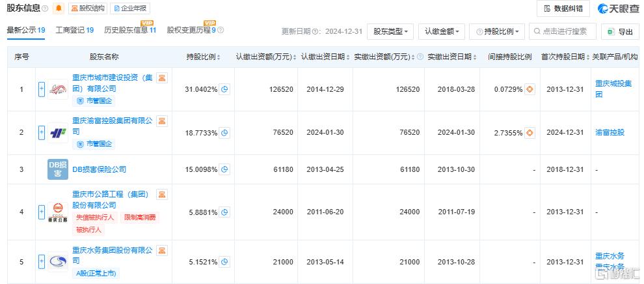Click the orange alert bell icon

pos(59,8)
